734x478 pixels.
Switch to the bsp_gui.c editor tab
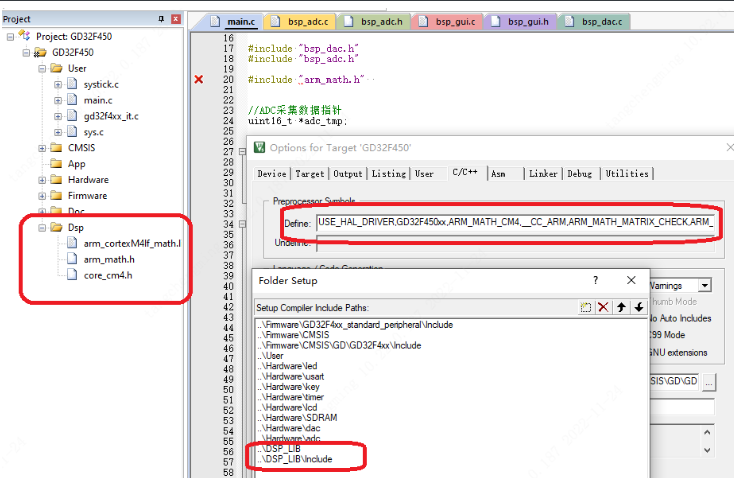click(448, 22)
